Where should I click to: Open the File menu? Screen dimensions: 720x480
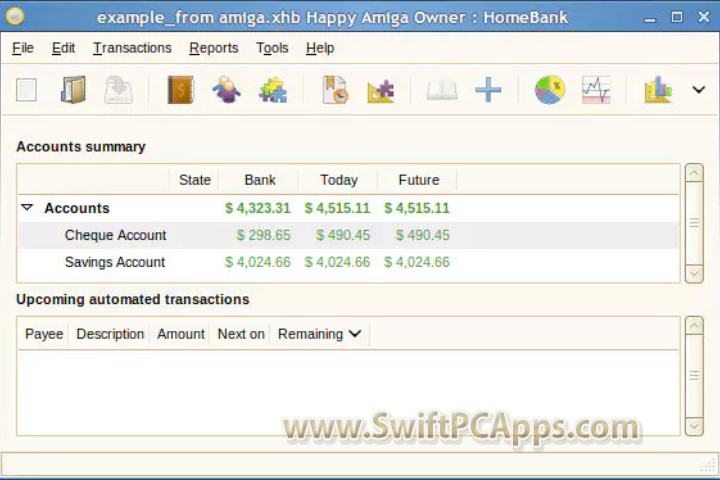click(x=23, y=48)
